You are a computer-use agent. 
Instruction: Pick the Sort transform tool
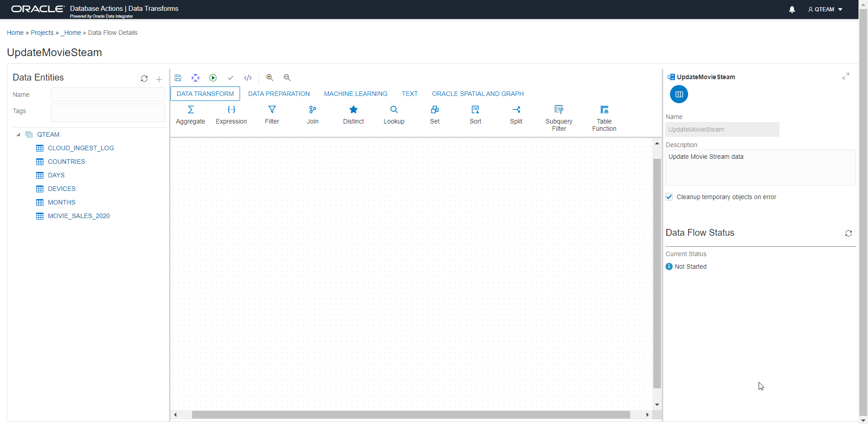(x=476, y=115)
